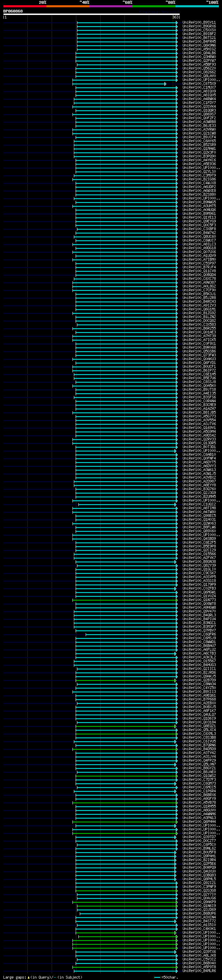Image resolution: width=222 pixels, height=980 pixels.
Task: Choose the UniRef100_Q1QQR3 entry
Action: 199,110
